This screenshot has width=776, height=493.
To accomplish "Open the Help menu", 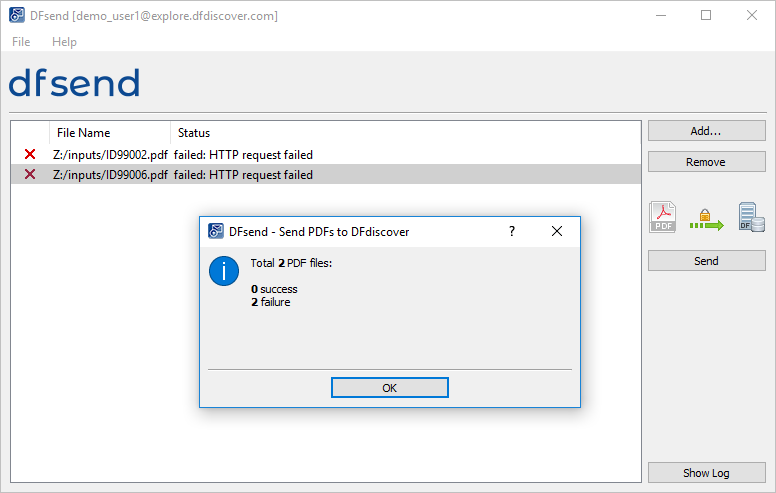I will 64,42.
